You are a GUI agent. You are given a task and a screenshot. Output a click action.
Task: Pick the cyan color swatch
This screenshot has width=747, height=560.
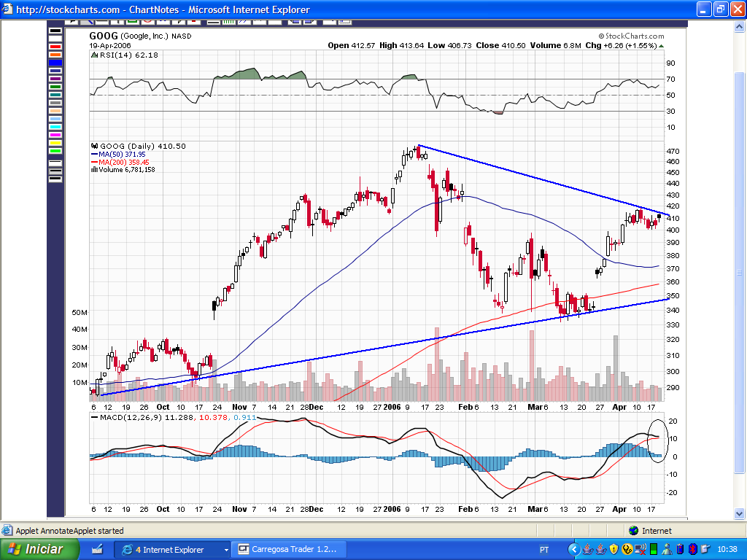(55, 127)
